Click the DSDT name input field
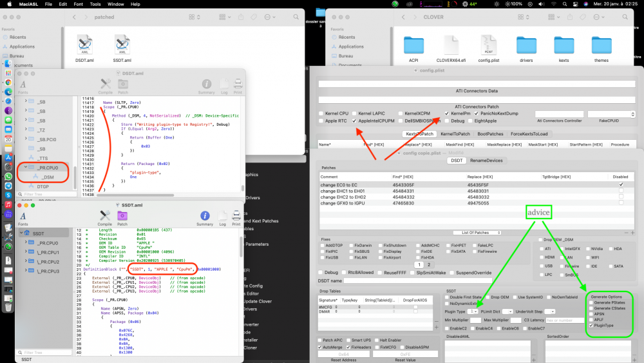Image resolution: width=644 pixels, height=363 pixels. 418,280
